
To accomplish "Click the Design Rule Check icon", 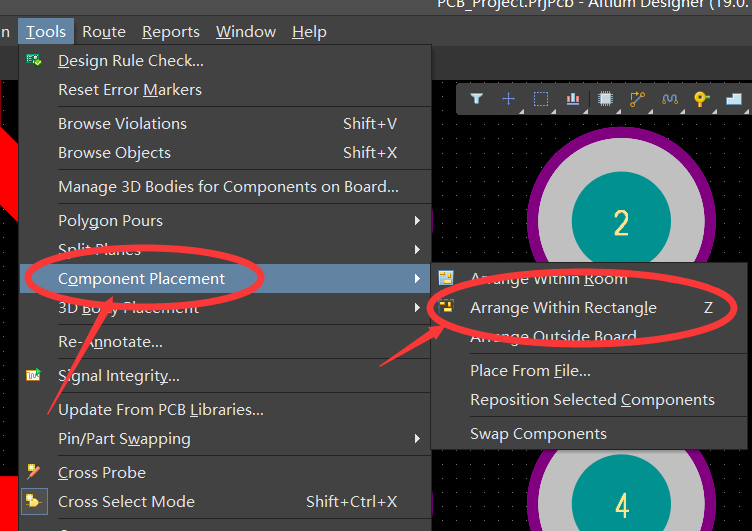I will [x=34, y=60].
